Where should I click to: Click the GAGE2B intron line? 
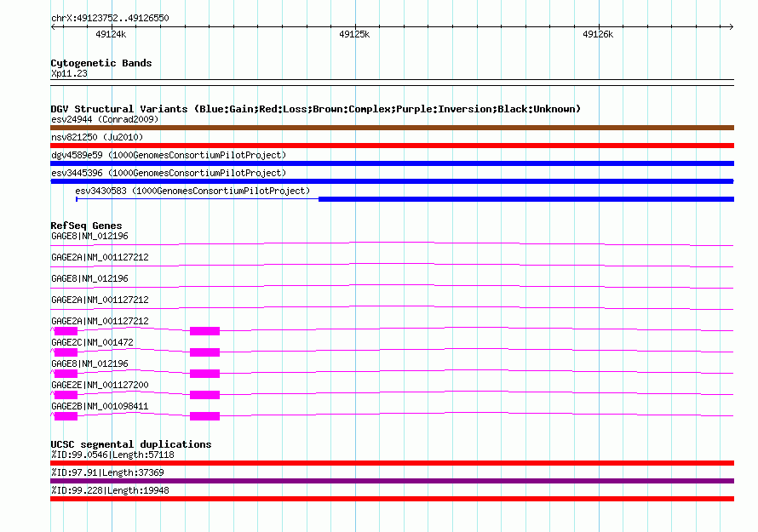[477, 413]
